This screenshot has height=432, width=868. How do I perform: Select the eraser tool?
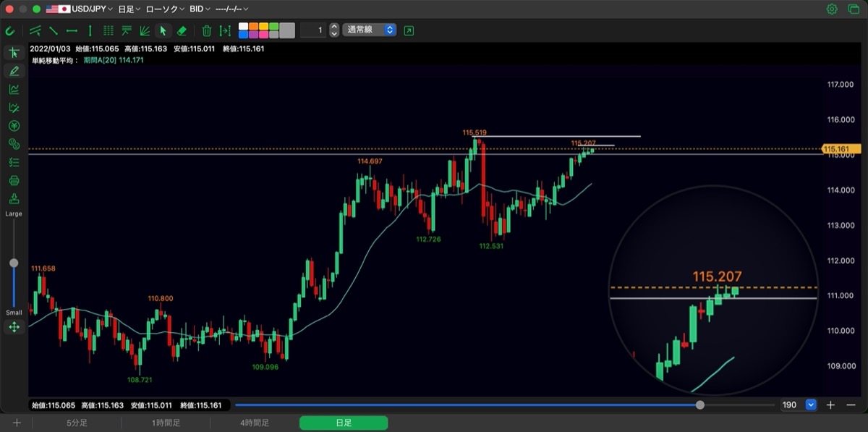coord(182,30)
